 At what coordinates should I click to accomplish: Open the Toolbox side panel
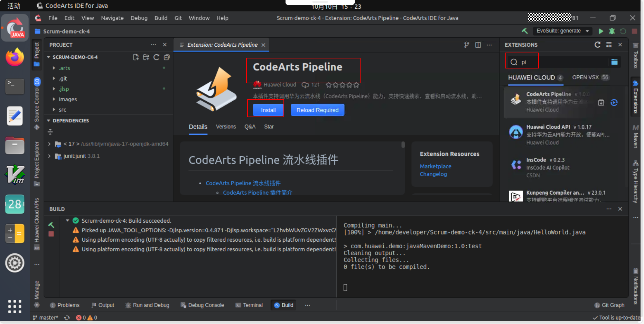point(635,56)
